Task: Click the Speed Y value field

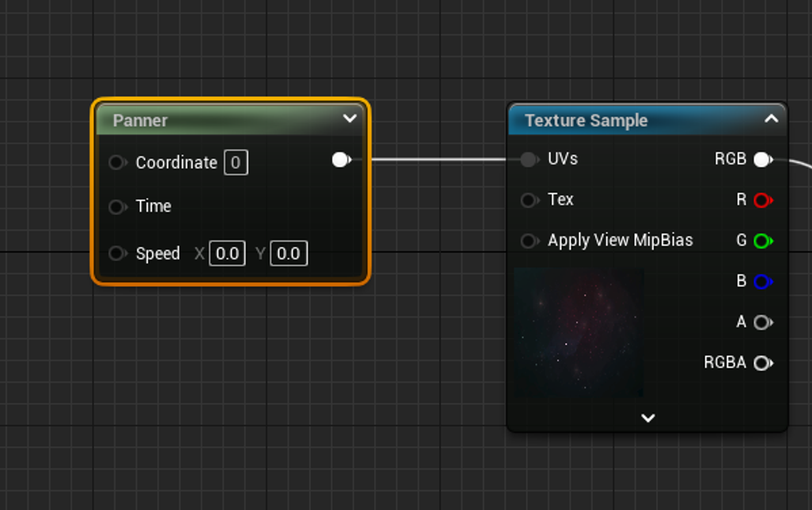Action: coord(289,254)
